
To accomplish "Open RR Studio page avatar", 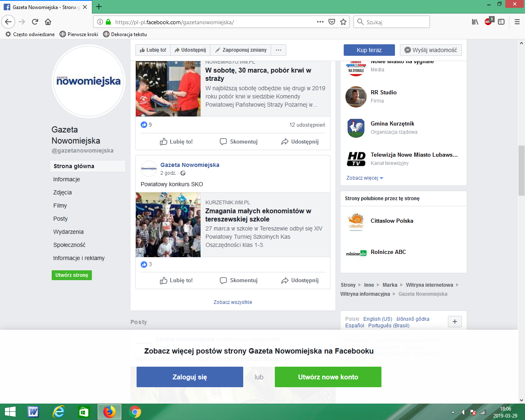I will [x=356, y=97].
